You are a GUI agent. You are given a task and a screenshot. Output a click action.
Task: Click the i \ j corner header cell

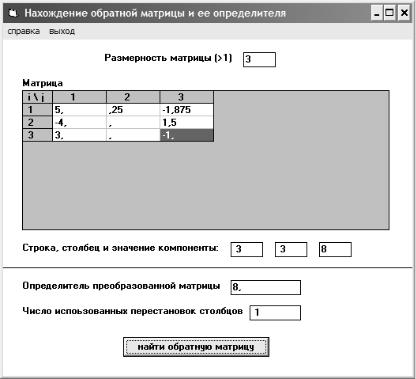(37, 97)
